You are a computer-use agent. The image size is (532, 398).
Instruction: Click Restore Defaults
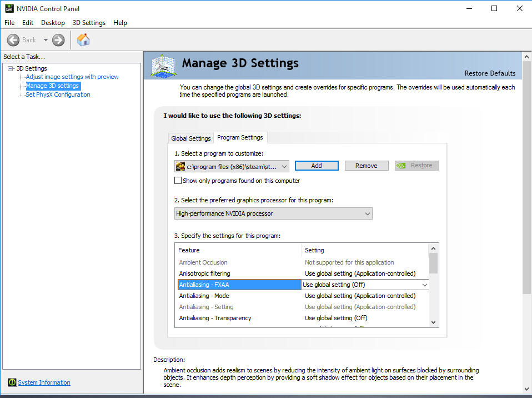(490, 73)
